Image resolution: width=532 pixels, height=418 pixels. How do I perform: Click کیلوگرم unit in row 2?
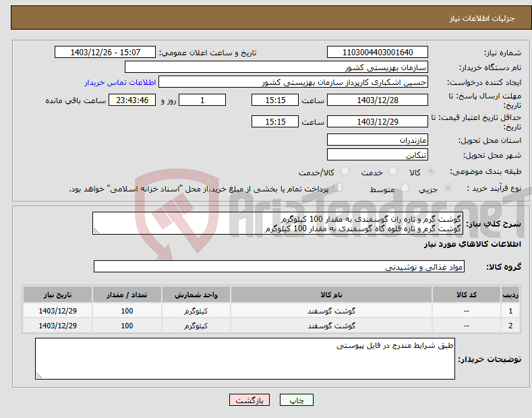[x=196, y=326]
